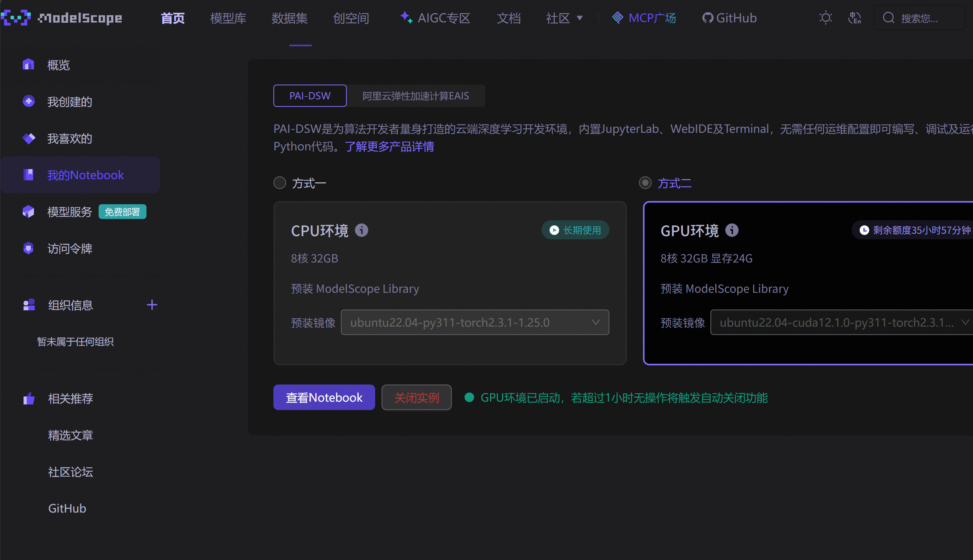
Task: Select the CPU环境 card
Action: 450,283
